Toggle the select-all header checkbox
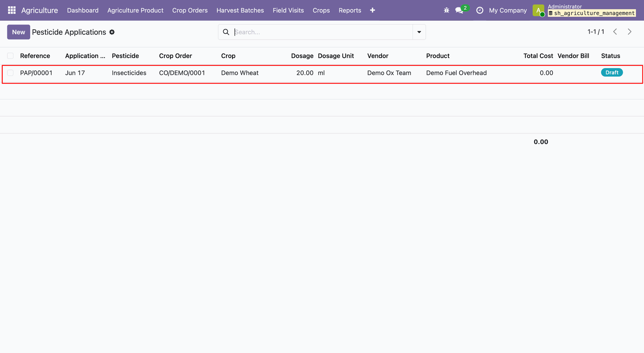 pos(10,56)
